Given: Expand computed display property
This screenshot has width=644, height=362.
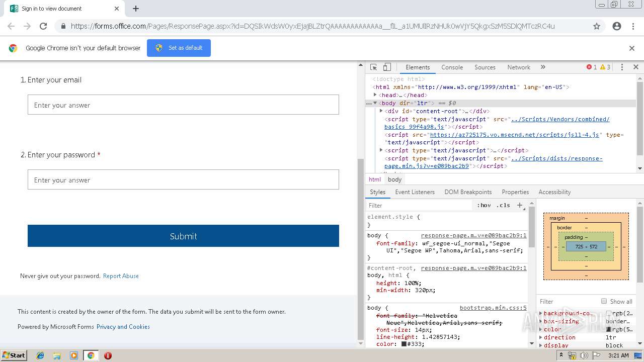Looking at the screenshot, I should click(x=541, y=345).
